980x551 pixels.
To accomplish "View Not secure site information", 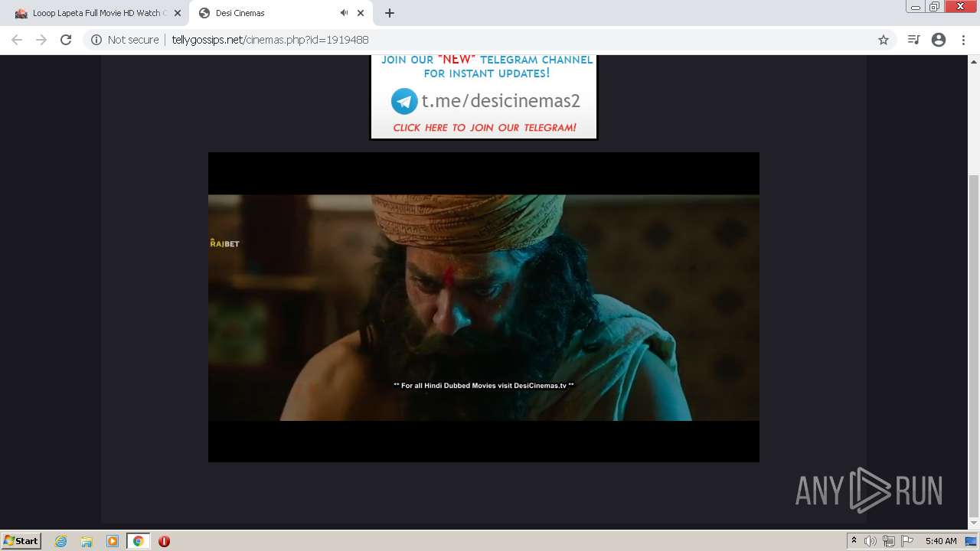I will point(125,40).
